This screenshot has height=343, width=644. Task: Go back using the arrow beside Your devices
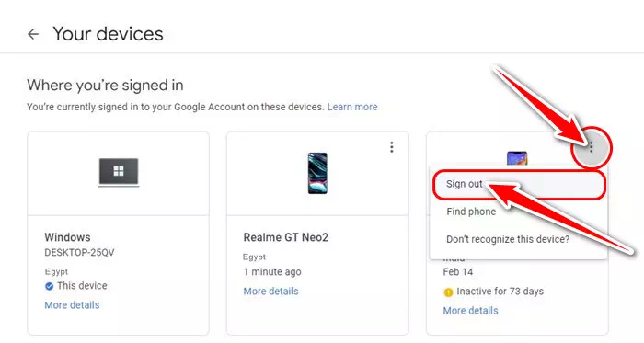(x=33, y=34)
